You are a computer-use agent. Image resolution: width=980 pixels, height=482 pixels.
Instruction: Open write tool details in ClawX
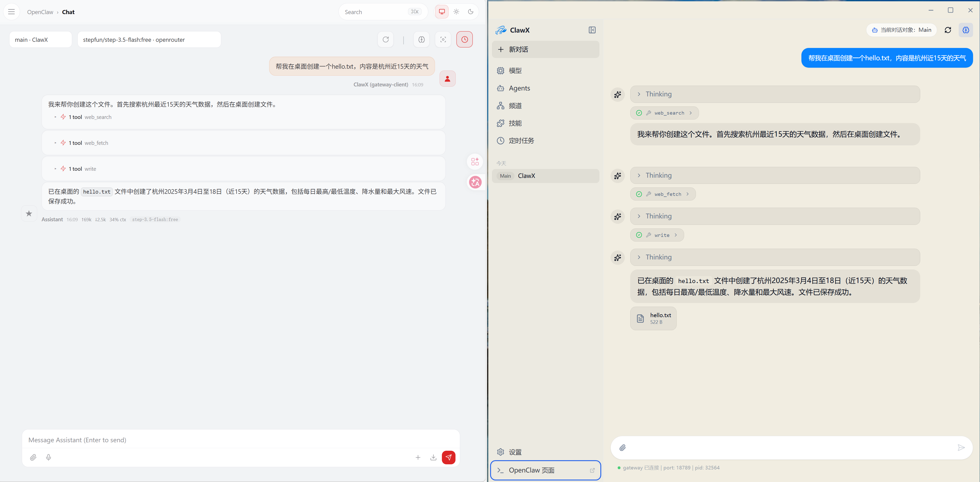point(657,235)
